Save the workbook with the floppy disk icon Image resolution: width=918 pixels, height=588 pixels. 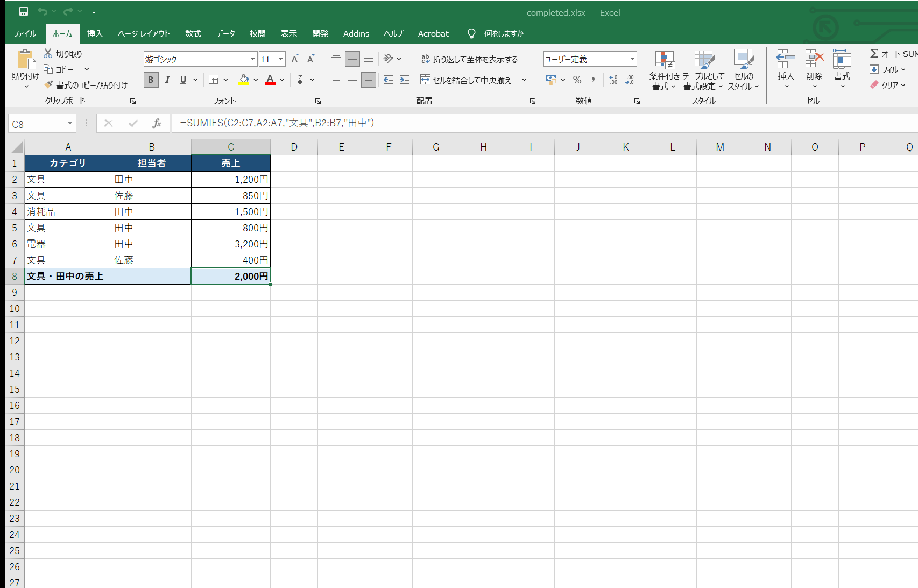pyautogui.click(x=24, y=11)
